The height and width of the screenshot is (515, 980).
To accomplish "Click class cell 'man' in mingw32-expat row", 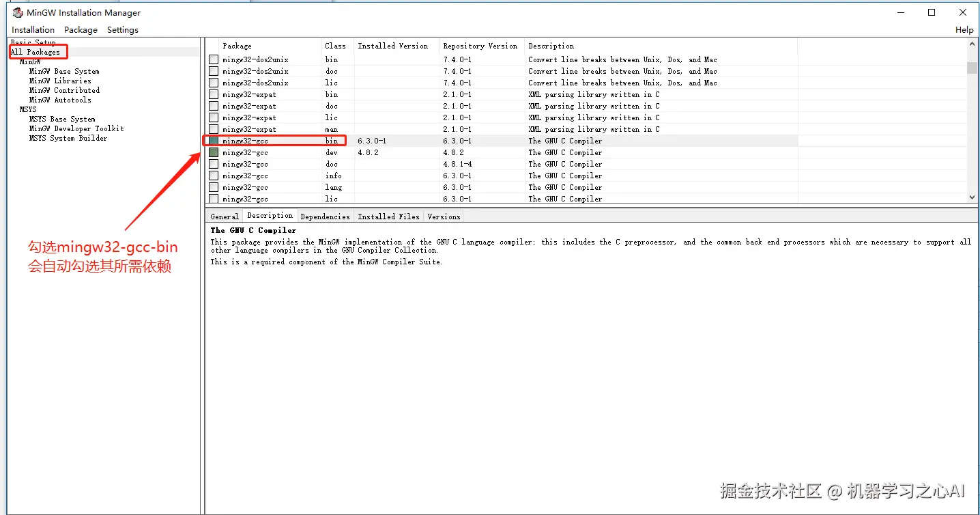I will click(331, 129).
